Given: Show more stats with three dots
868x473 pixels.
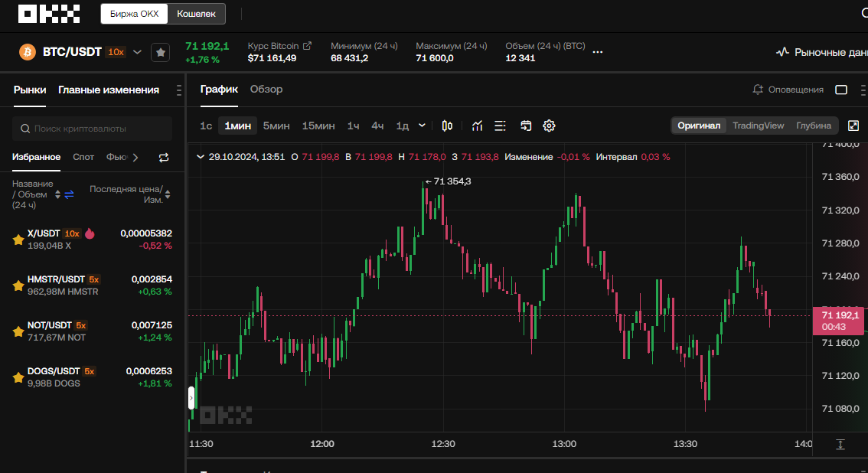Looking at the screenshot, I should (x=597, y=52).
